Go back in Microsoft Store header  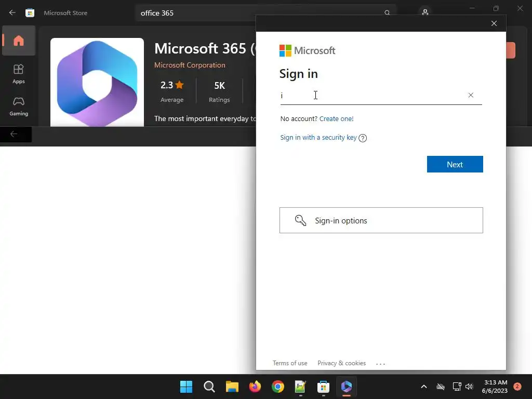point(12,13)
